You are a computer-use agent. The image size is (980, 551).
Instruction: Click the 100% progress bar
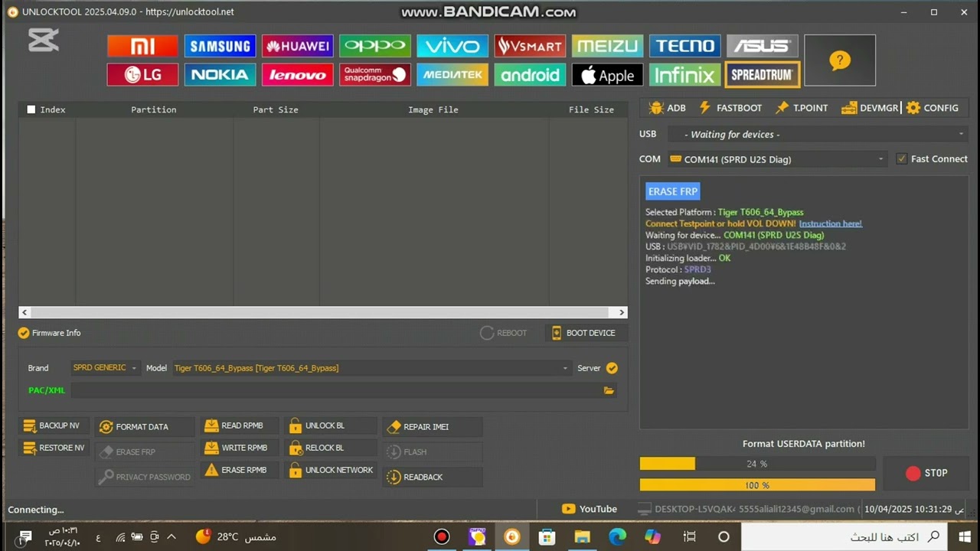(x=757, y=485)
